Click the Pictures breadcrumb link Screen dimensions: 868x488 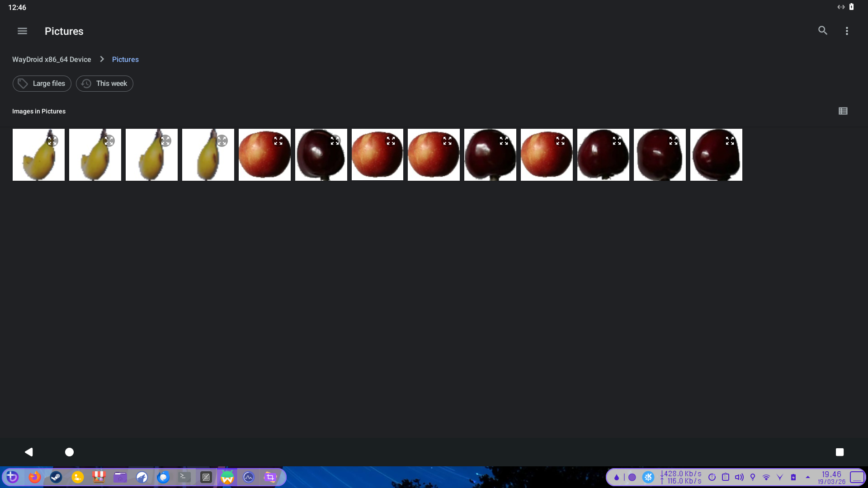[x=125, y=60]
